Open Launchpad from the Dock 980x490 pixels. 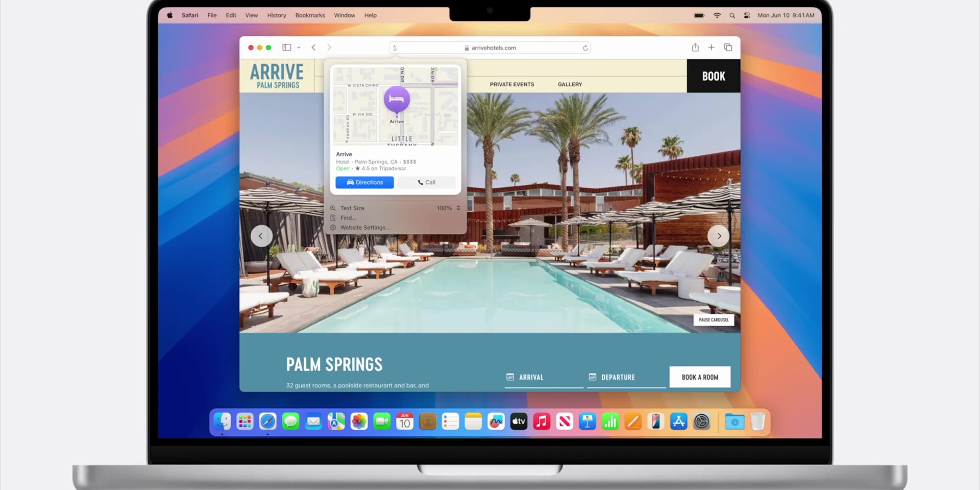(245, 422)
